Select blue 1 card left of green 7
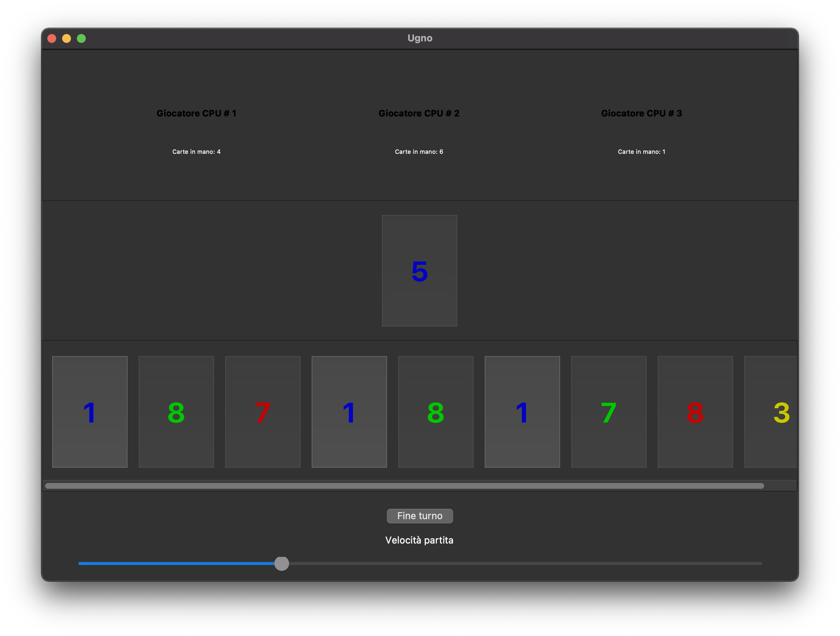Viewport: 840px width, 636px height. tap(522, 412)
